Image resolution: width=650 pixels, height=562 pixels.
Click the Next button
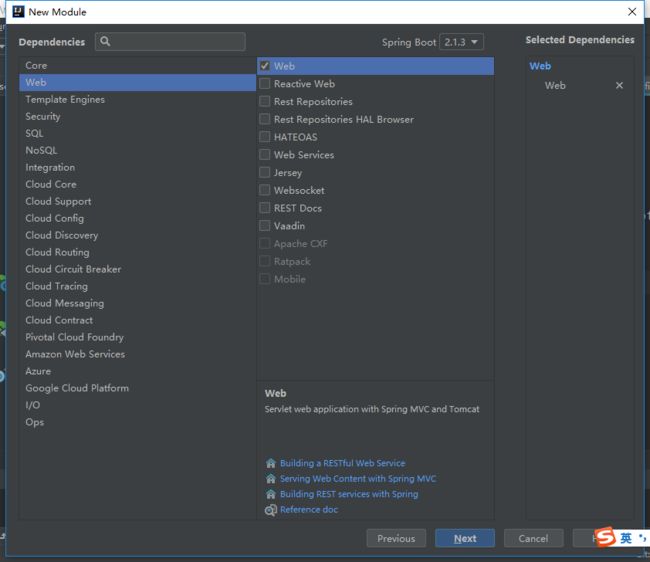pos(465,538)
